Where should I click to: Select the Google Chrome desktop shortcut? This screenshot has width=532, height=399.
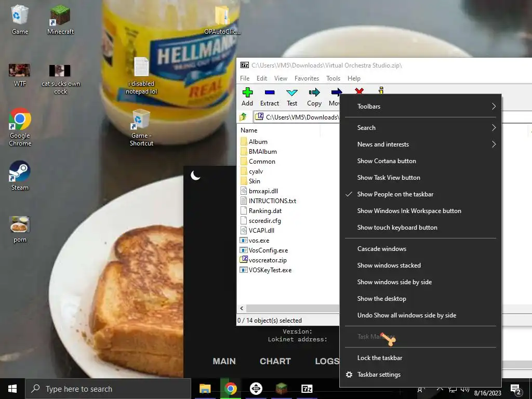point(20,127)
